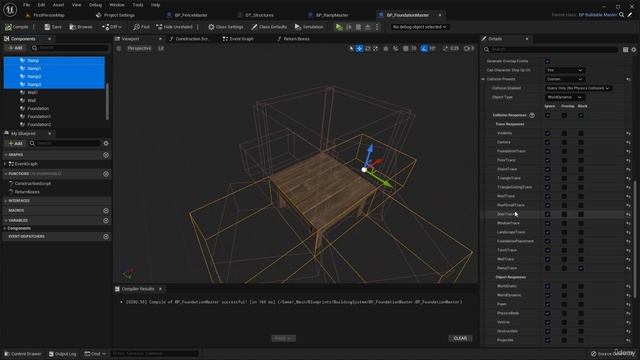Image resolution: width=640 pixels, height=360 pixels.
Task: Start play with green Play button
Action: [x=339, y=27]
